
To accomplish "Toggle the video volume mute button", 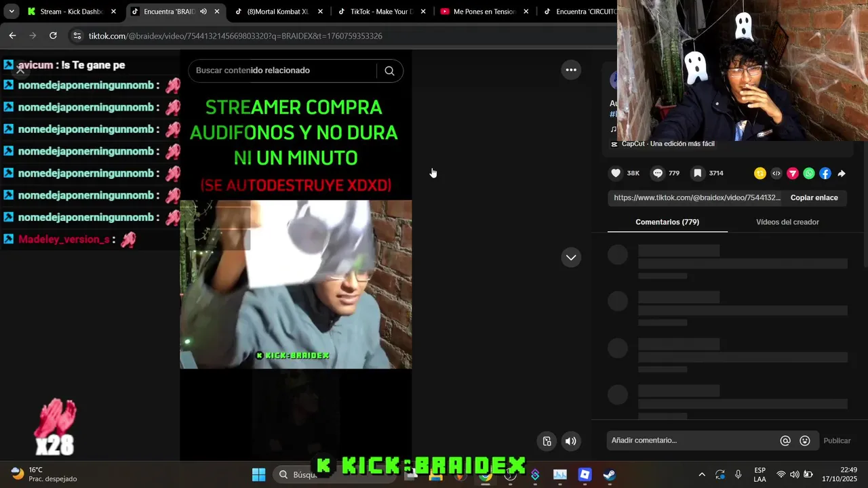I will click(x=571, y=441).
